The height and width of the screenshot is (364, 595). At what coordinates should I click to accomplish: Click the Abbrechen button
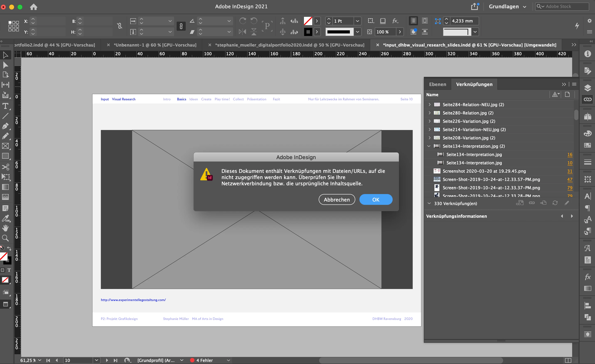coord(337,200)
